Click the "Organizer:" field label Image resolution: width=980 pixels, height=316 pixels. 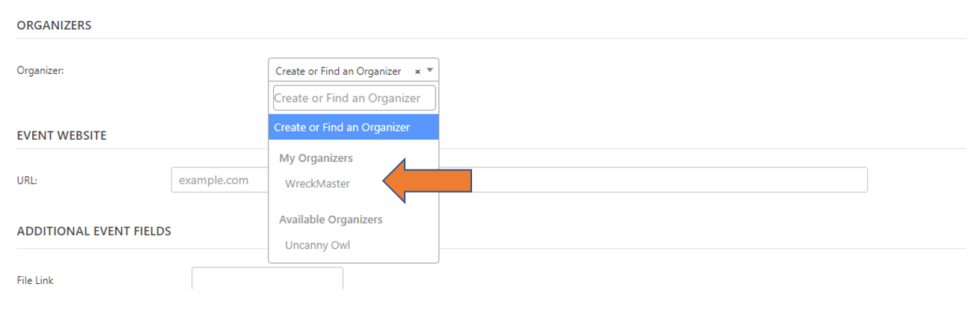[40, 71]
